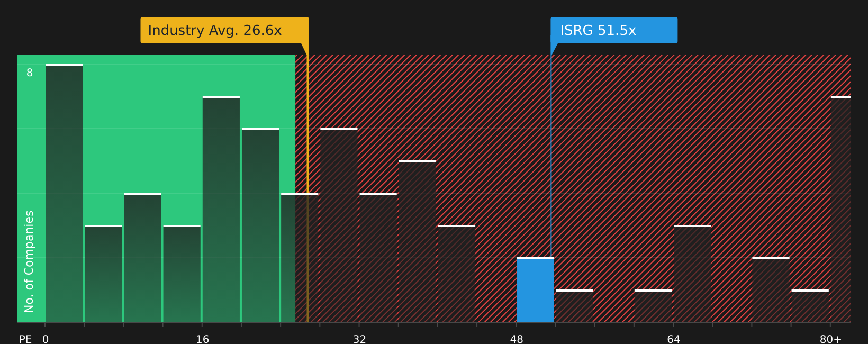
Task: Select the bar for PE 16-20
Action: (221, 209)
